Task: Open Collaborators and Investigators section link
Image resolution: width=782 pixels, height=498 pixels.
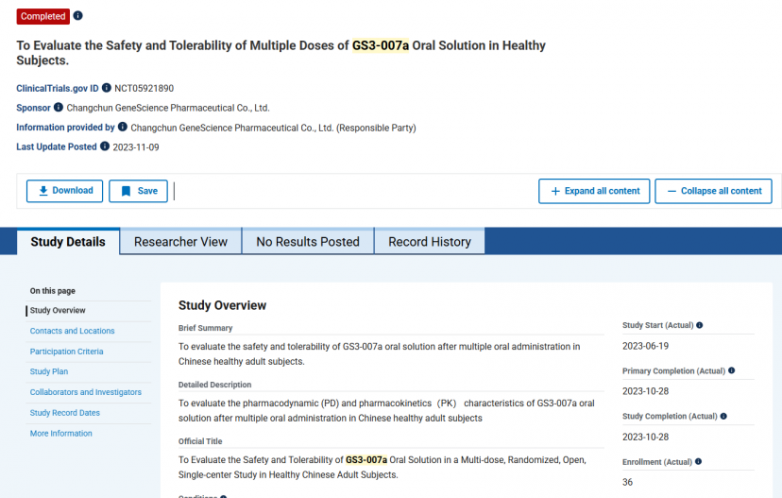Action: click(x=85, y=392)
